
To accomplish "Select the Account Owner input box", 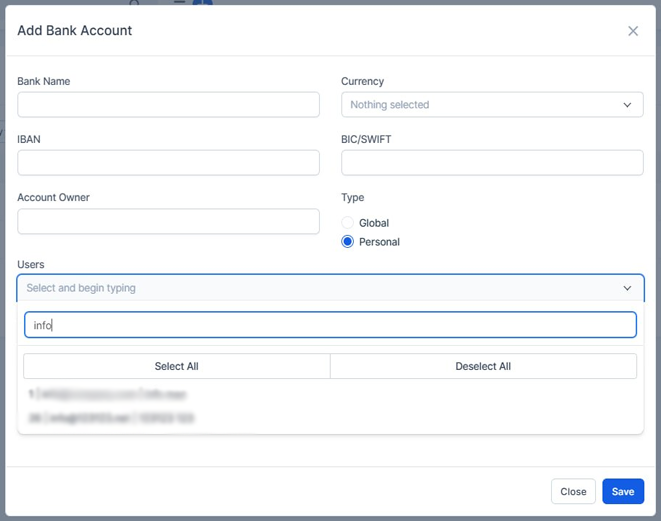I will pyautogui.click(x=168, y=221).
